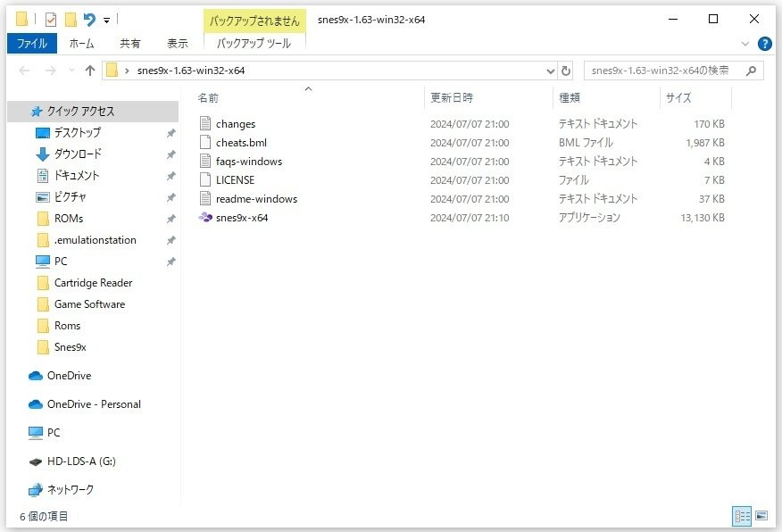Go up one folder level

(x=90, y=71)
